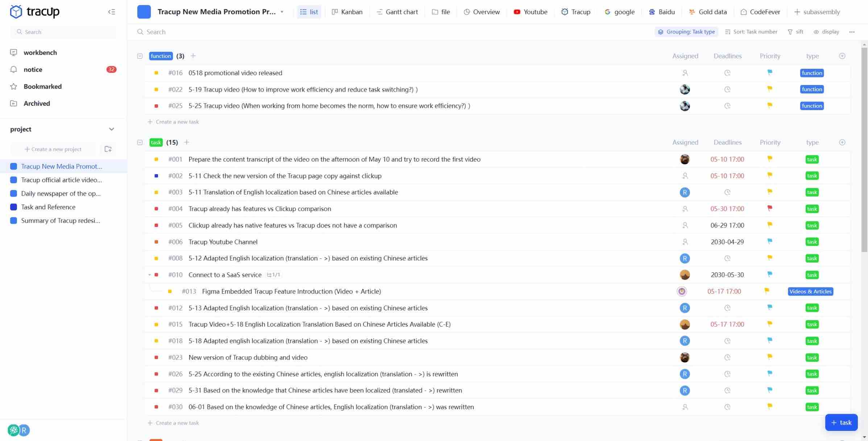Click the unassigned person icon for task #006

point(685,242)
